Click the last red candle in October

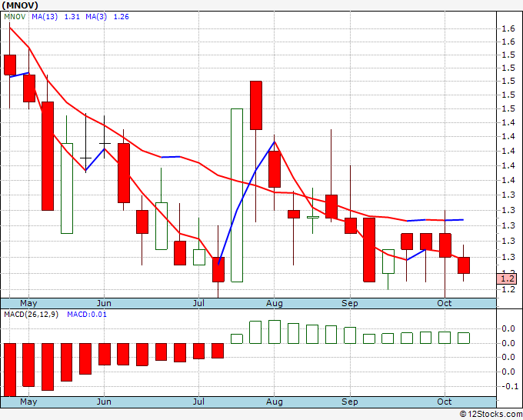click(x=464, y=265)
